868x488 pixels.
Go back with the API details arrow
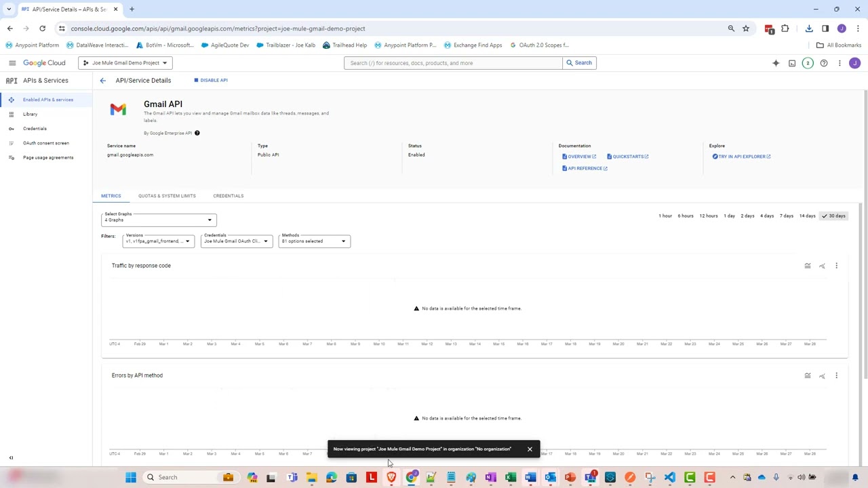103,81
